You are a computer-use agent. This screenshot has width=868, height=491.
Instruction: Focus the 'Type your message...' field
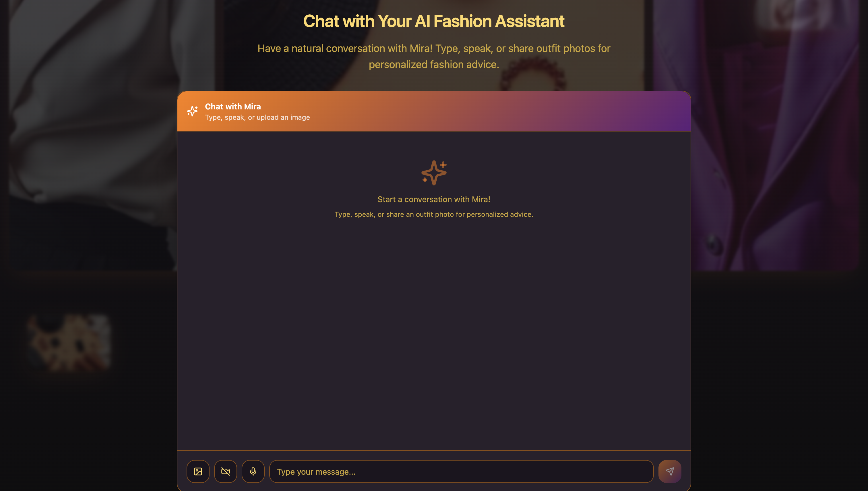pyautogui.click(x=461, y=471)
